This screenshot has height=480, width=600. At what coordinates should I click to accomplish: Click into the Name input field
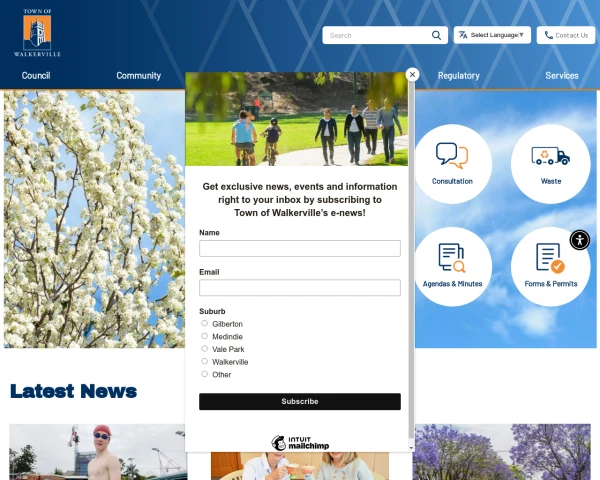[x=300, y=248]
